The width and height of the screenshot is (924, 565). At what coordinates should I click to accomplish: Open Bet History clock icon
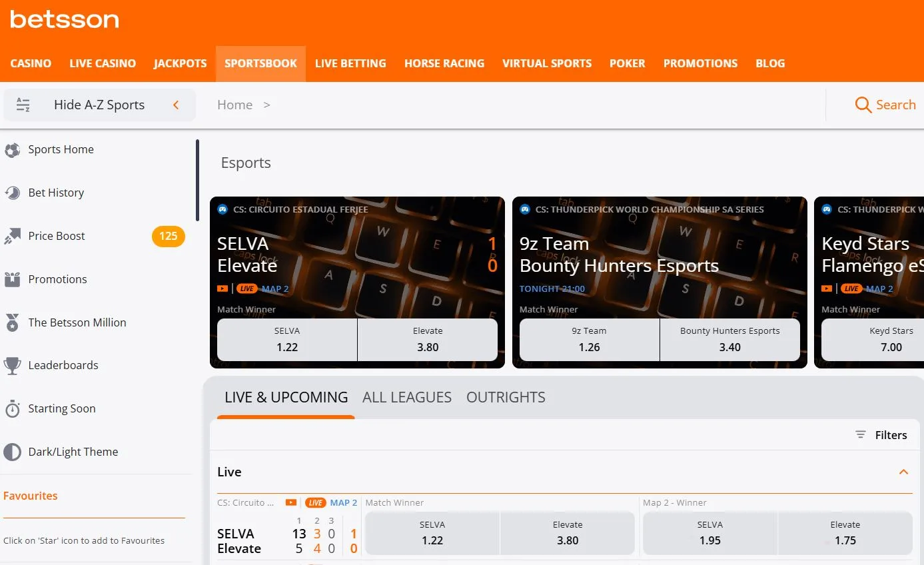(x=12, y=193)
